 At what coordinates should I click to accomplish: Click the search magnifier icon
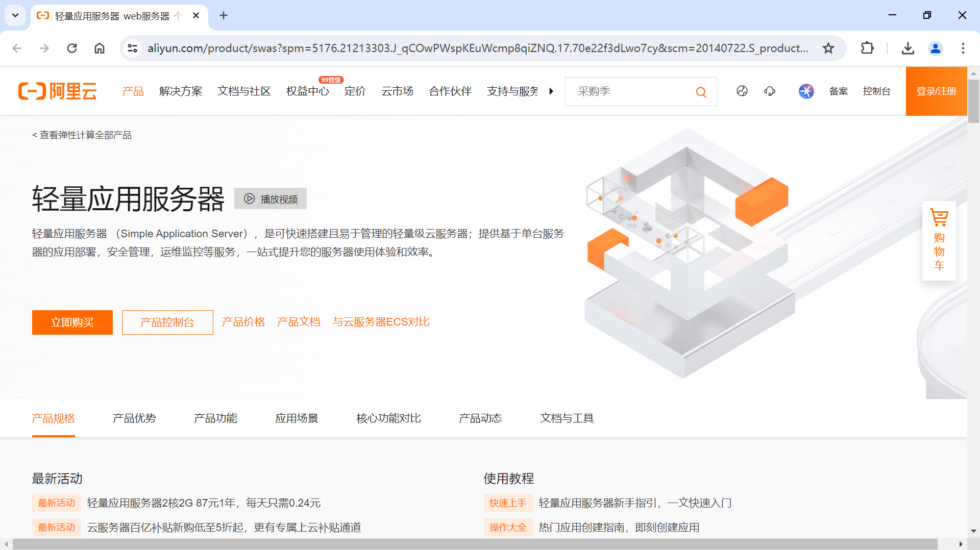tap(701, 92)
